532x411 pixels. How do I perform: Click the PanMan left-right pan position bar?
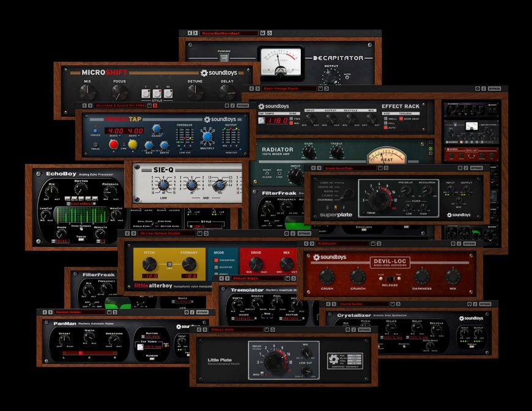90,353
